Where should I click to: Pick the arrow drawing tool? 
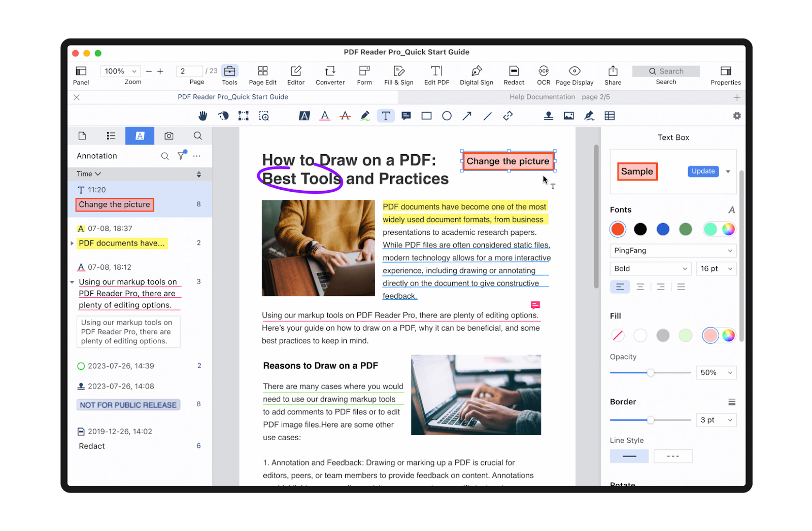click(467, 116)
